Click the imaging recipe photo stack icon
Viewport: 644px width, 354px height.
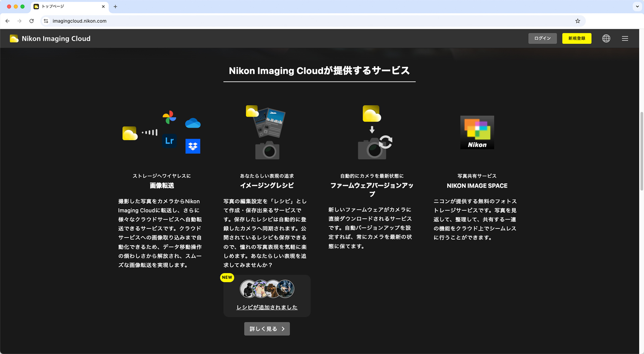[267, 122]
